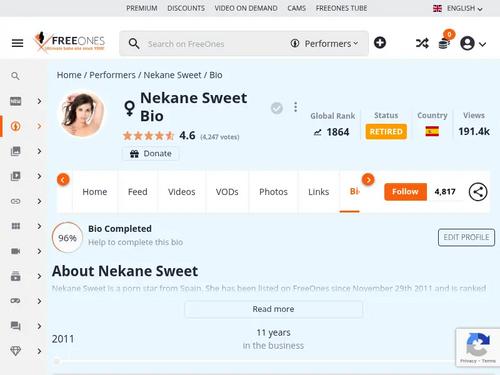The height and width of the screenshot is (375, 500).
Task: Click the verified checkmark badge
Action: [277, 108]
